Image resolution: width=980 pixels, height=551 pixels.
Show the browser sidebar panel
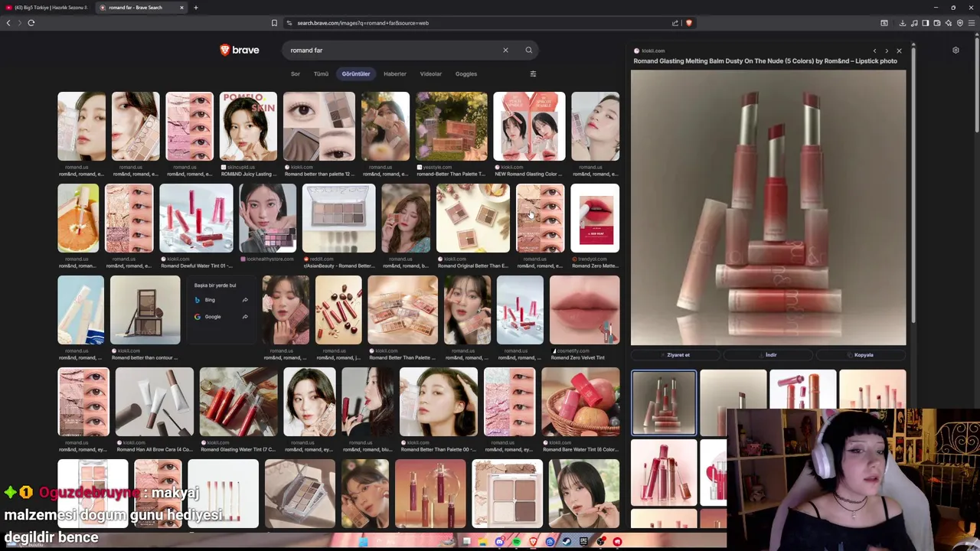pos(926,23)
